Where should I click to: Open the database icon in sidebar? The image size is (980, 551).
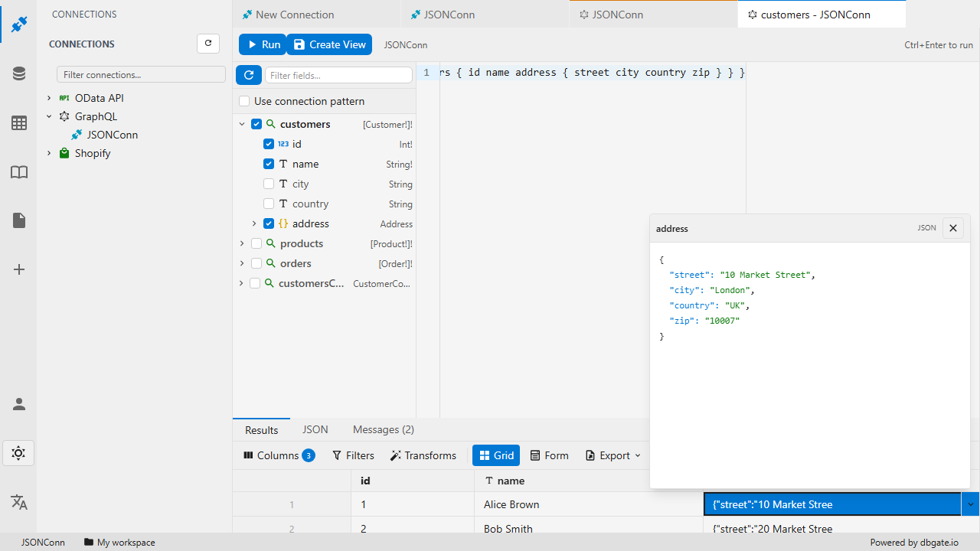[x=19, y=73]
